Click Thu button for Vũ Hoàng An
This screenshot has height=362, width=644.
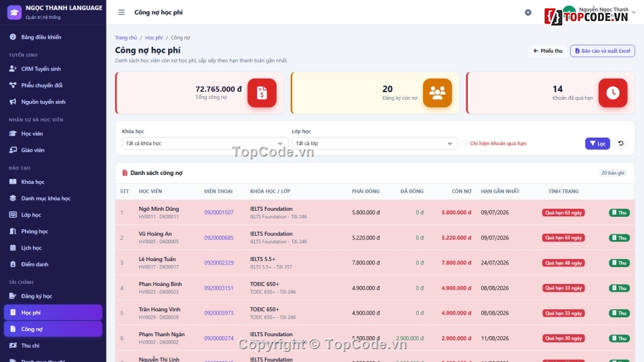pos(620,237)
